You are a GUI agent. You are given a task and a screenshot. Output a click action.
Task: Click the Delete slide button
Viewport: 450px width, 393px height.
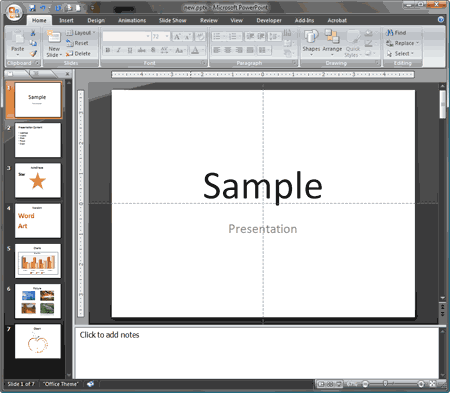[78, 53]
